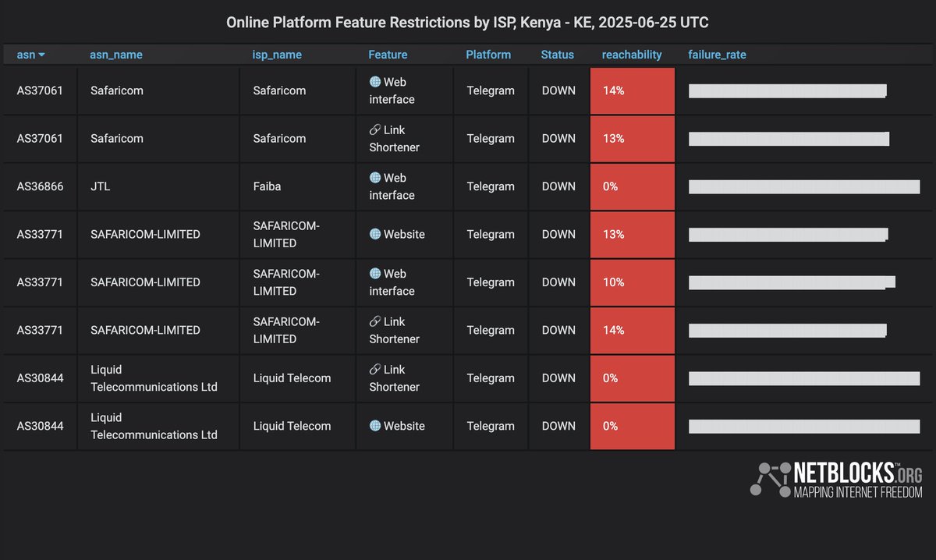Click the link icon in Liquid Telecom's Link Shortener row

pos(375,370)
